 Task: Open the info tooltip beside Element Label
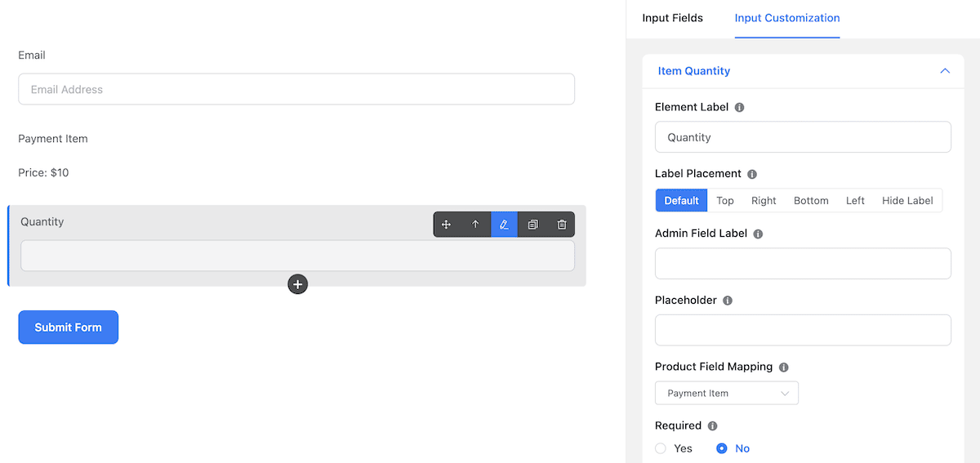739,107
